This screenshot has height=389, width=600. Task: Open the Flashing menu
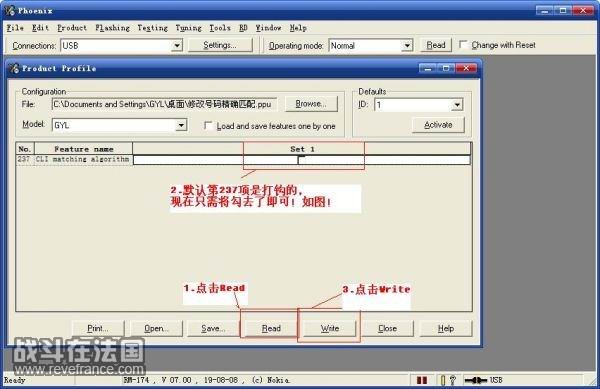112,28
